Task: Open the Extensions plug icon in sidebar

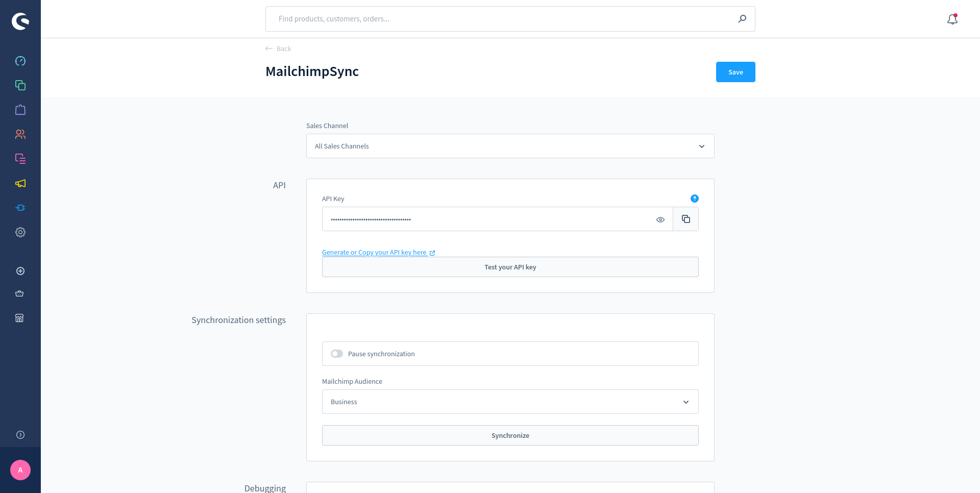Action: pyautogui.click(x=20, y=208)
